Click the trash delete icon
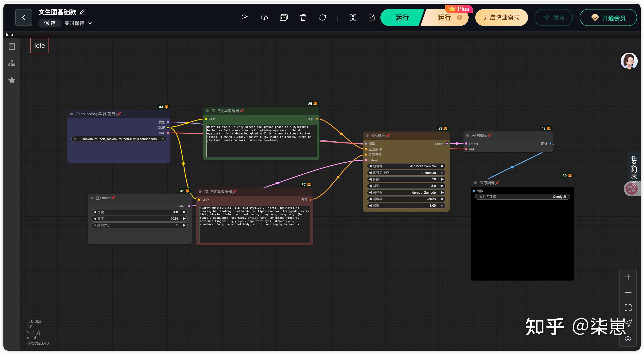Image resolution: width=644 pixels, height=354 pixels. (x=303, y=17)
